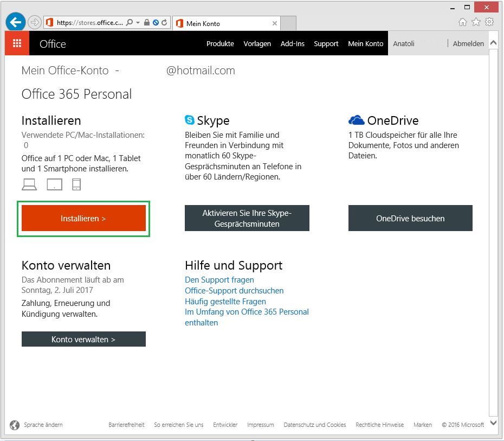Click the scroll-down chevron at bottom right
Image resolution: width=504 pixels, height=441 pixels.
[493, 422]
